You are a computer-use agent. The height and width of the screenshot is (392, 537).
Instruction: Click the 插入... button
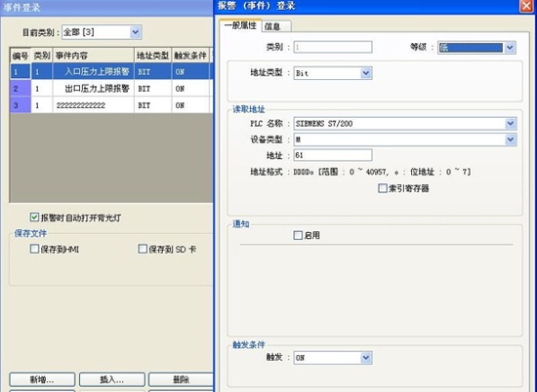tap(112, 379)
